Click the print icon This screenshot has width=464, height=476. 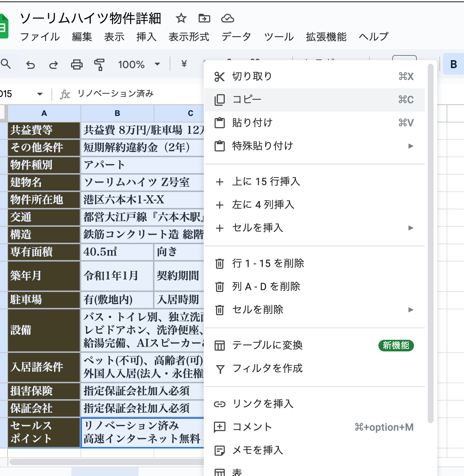(76, 65)
